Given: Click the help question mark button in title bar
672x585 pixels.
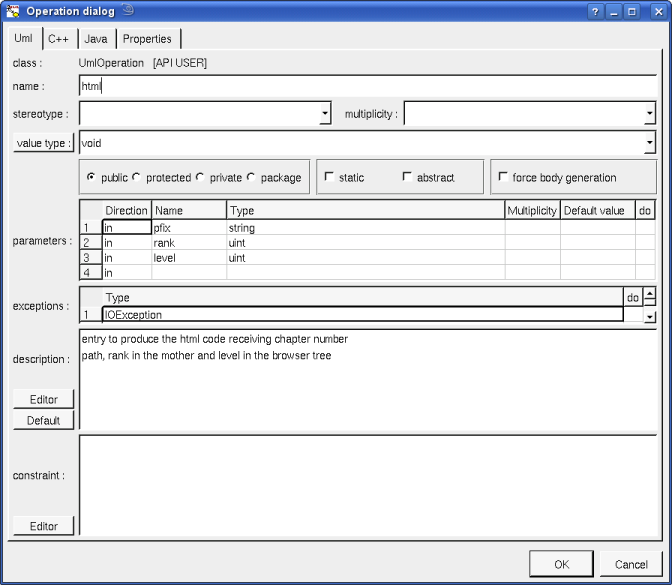Looking at the screenshot, I should [595, 12].
